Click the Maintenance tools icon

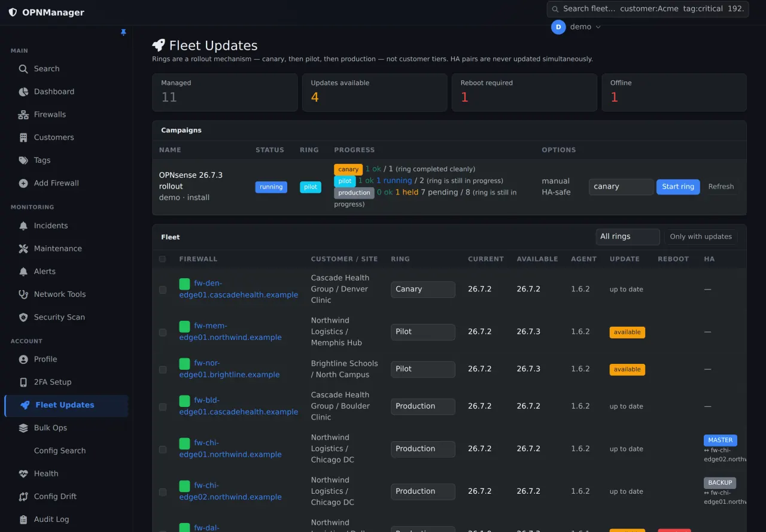pyautogui.click(x=23, y=248)
